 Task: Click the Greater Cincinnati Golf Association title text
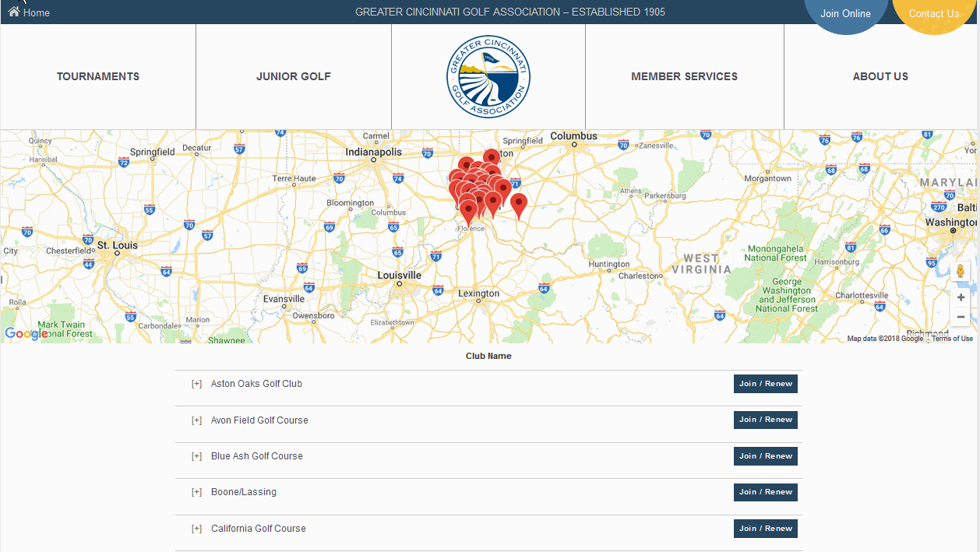point(510,12)
